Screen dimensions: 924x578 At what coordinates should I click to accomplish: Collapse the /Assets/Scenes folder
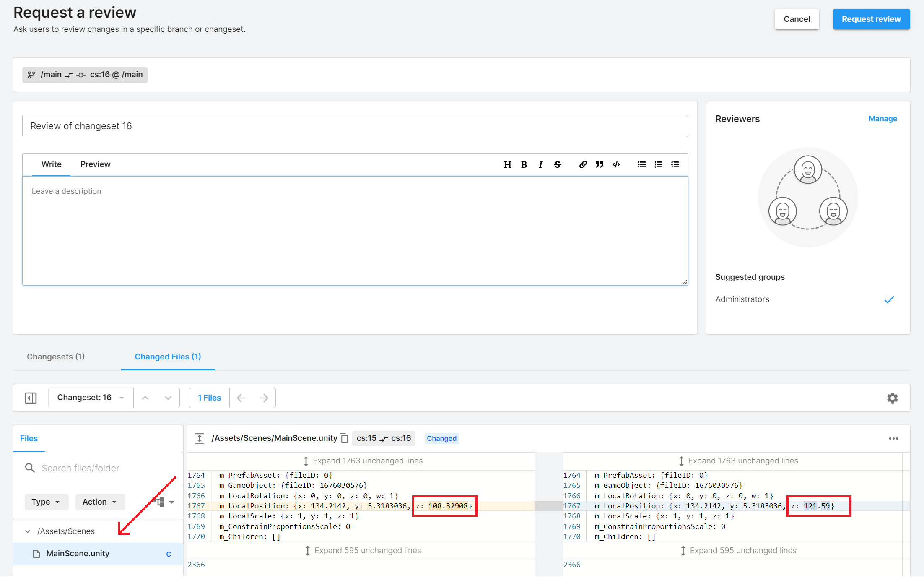(x=28, y=531)
